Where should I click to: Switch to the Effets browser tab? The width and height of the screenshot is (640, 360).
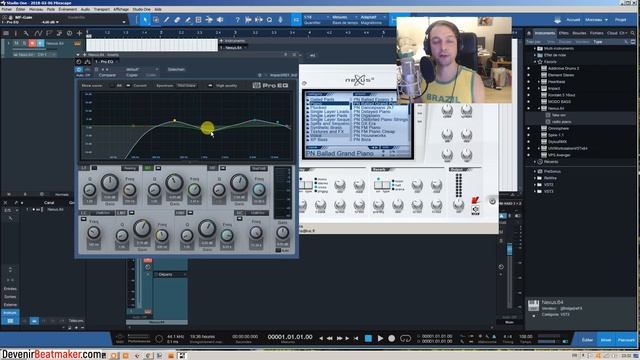click(x=563, y=33)
